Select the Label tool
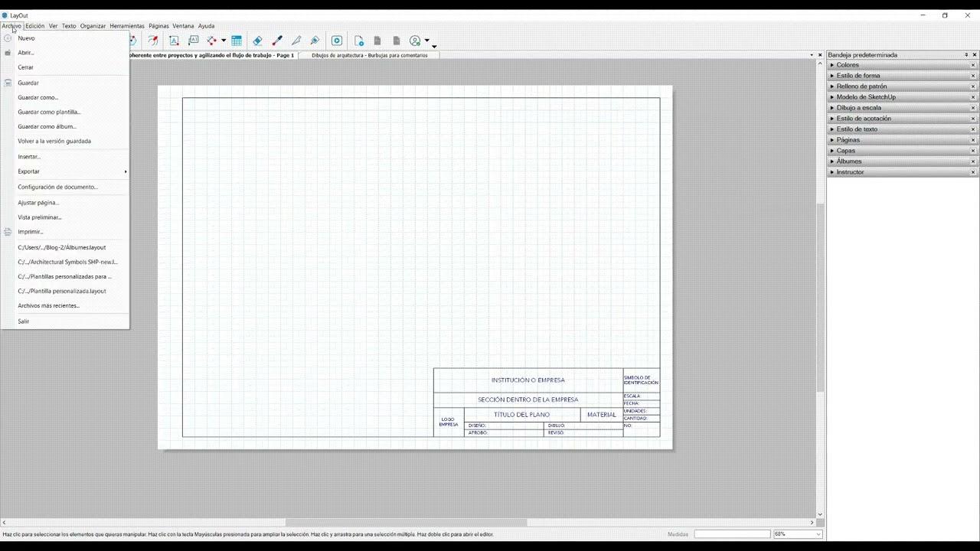Image resolution: width=980 pixels, height=551 pixels. point(192,41)
